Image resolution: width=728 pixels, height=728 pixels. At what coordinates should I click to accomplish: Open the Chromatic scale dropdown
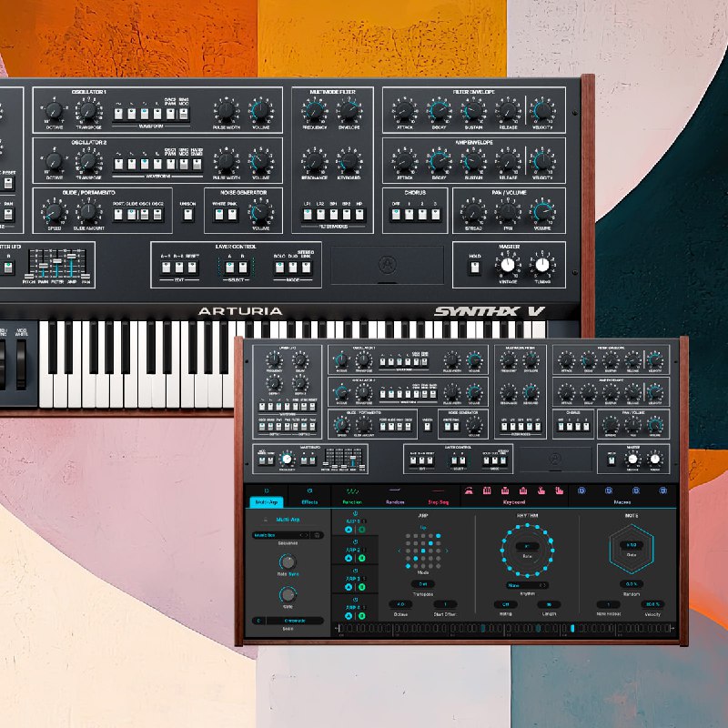pos(295,621)
